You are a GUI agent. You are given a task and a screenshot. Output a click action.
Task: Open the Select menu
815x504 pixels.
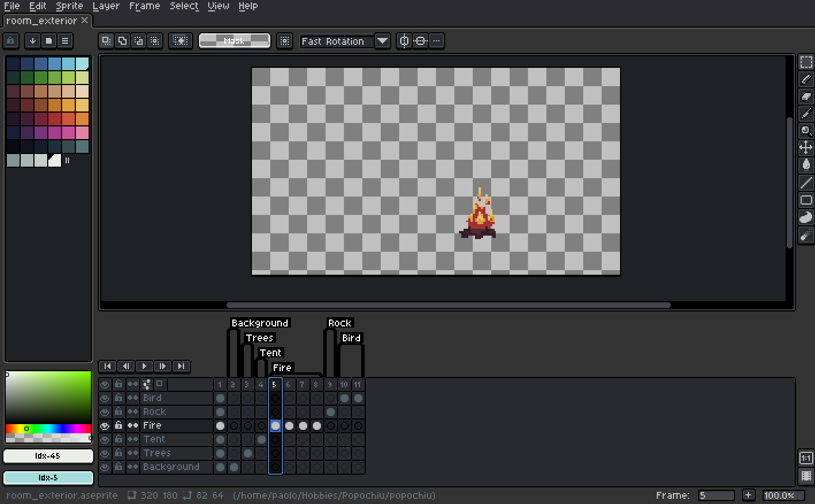coord(184,6)
